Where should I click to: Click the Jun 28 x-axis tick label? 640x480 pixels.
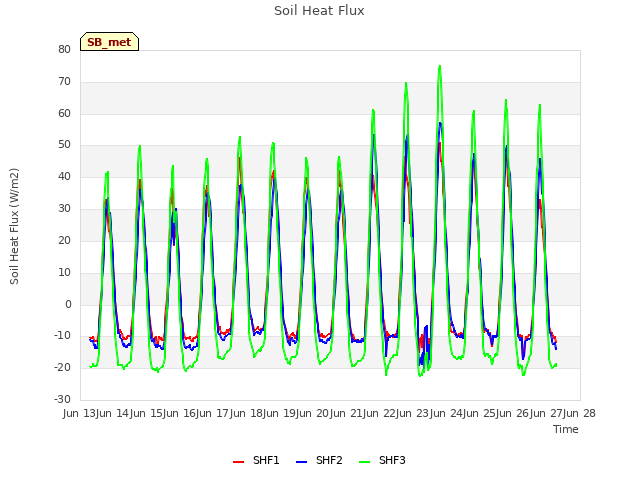tap(576, 413)
